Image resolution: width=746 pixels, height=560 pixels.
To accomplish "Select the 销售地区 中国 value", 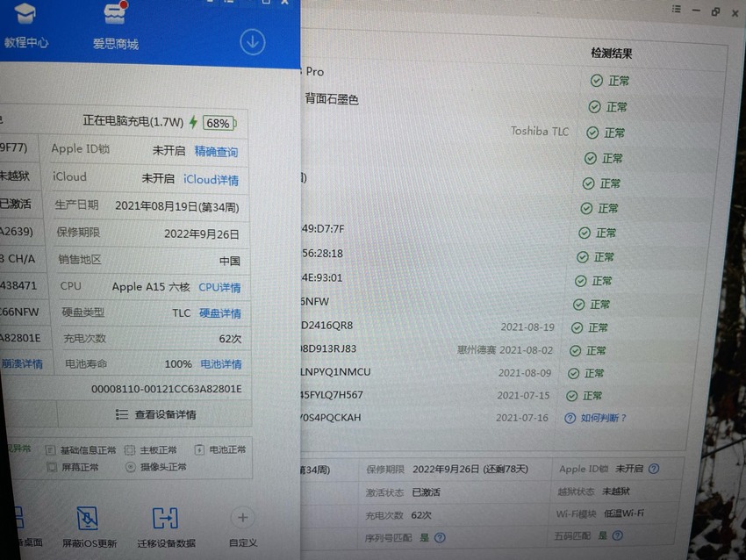I will point(229,262).
